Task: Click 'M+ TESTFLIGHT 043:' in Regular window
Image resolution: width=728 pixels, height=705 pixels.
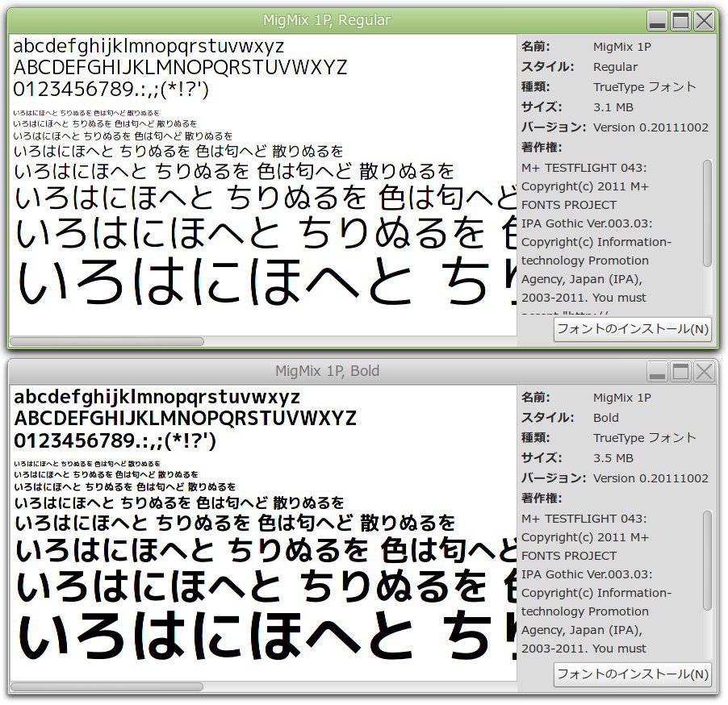Action: coord(584,168)
